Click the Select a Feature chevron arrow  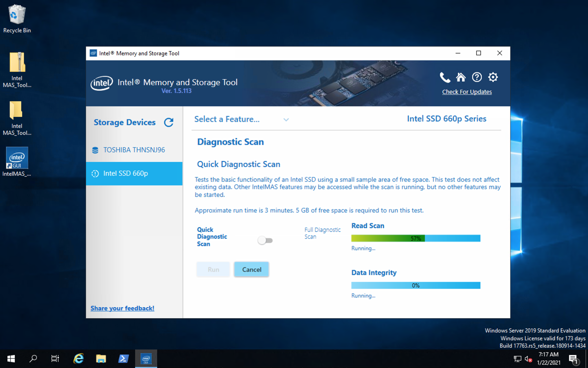tap(286, 120)
